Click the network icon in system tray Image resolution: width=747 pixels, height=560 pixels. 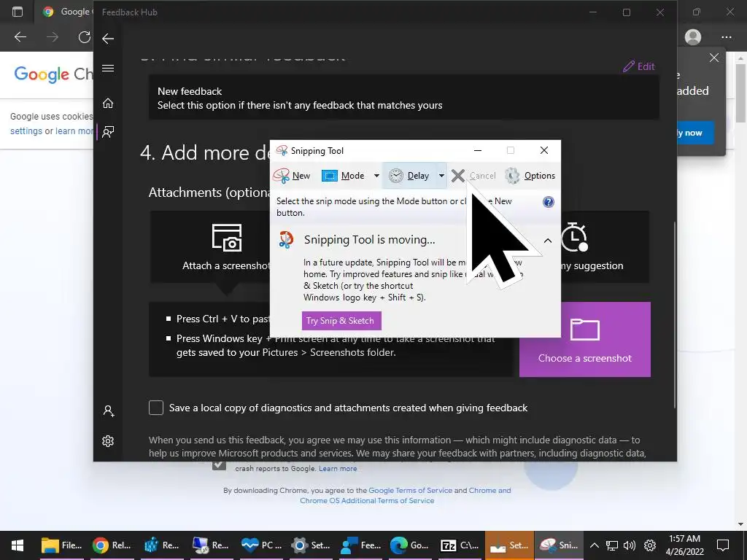[612, 545]
